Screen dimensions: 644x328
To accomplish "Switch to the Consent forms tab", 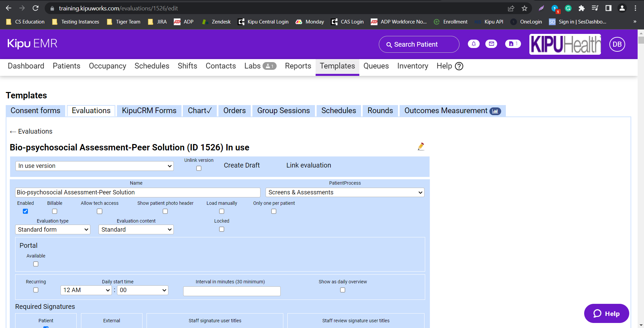I will click(36, 111).
